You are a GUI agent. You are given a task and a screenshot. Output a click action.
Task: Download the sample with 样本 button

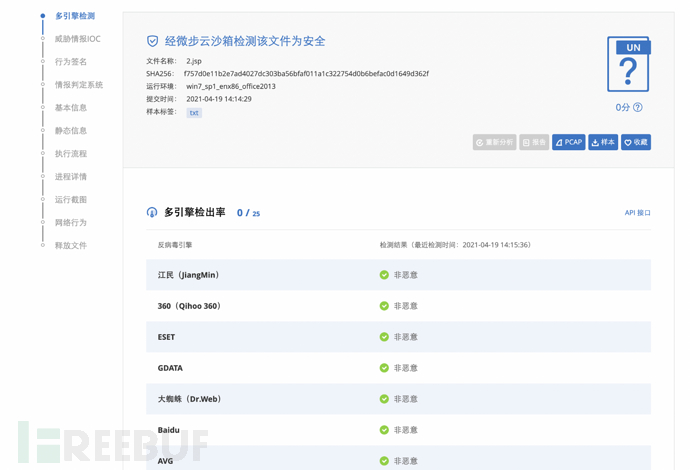pos(603,142)
